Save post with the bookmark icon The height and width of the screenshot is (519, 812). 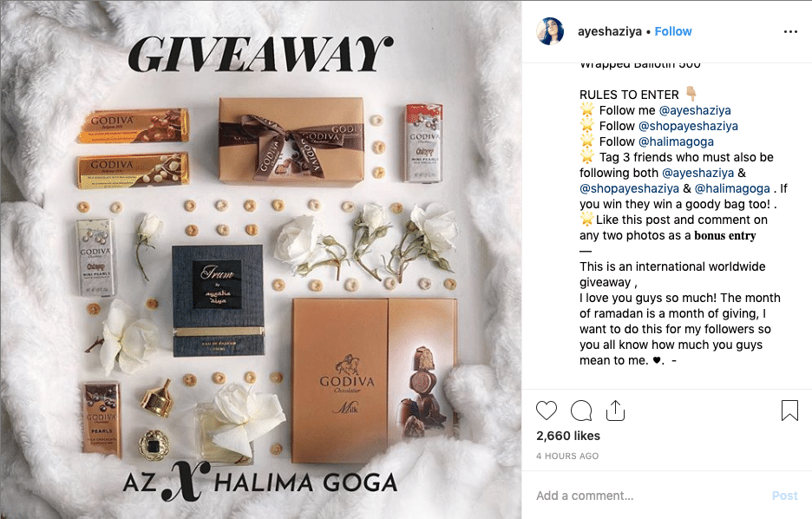pyautogui.click(x=789, y=411)
